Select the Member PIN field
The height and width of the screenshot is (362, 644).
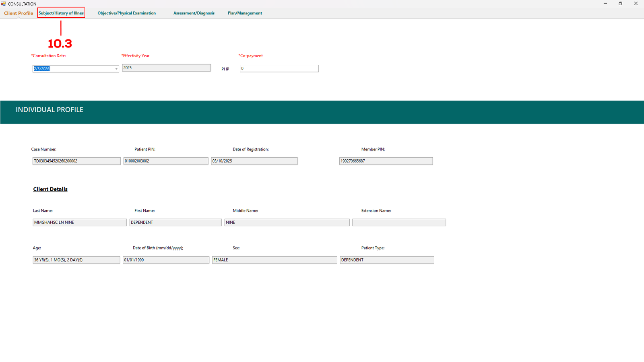coord(386,161)
